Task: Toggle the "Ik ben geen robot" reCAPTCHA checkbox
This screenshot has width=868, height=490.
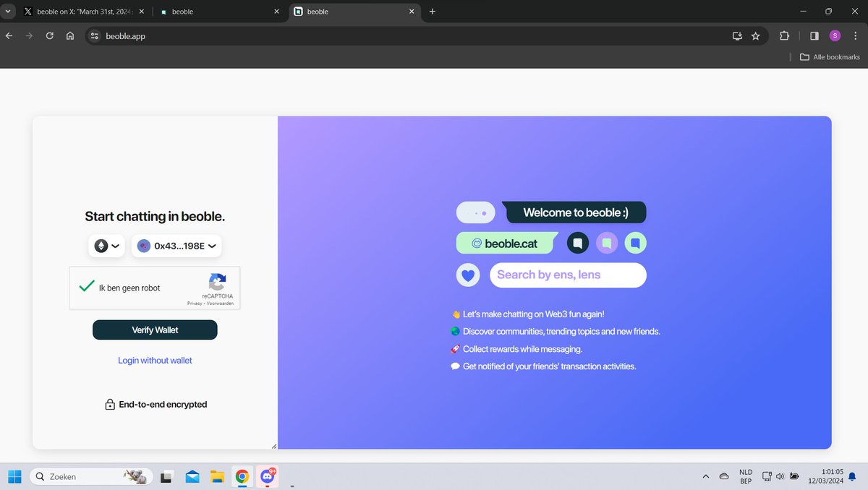Action: [x=86, y=286]
